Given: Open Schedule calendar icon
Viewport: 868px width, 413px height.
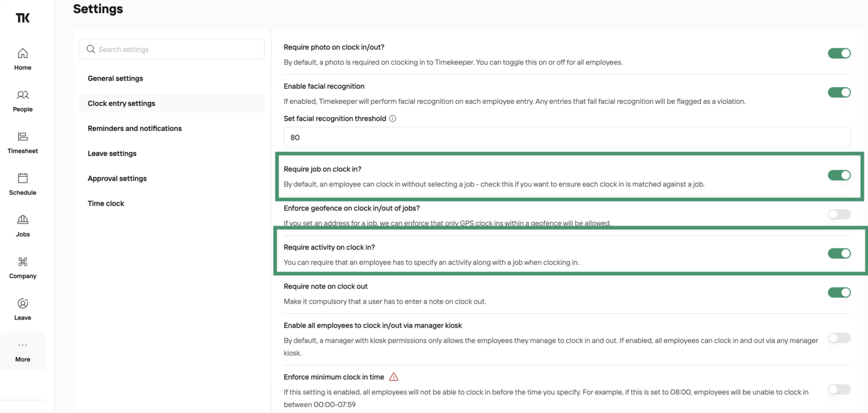Looking at the screenshot, I should pyautogui.click(x=22, y=178).
